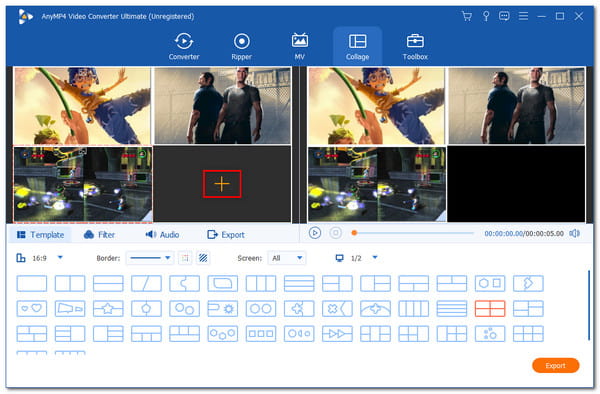Image resolution: width=600 pixels, height=394 pixels.
Task: Select the three triangles arrow template
Action: 337,334
